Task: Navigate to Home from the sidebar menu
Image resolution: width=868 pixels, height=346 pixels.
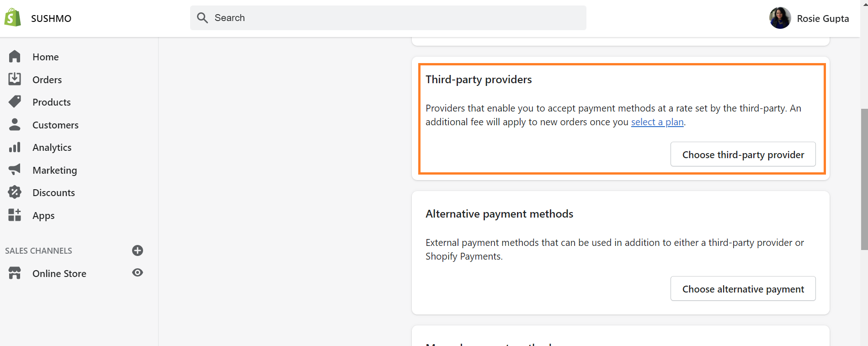Action: pyautogui.click(x=45, y=56)
